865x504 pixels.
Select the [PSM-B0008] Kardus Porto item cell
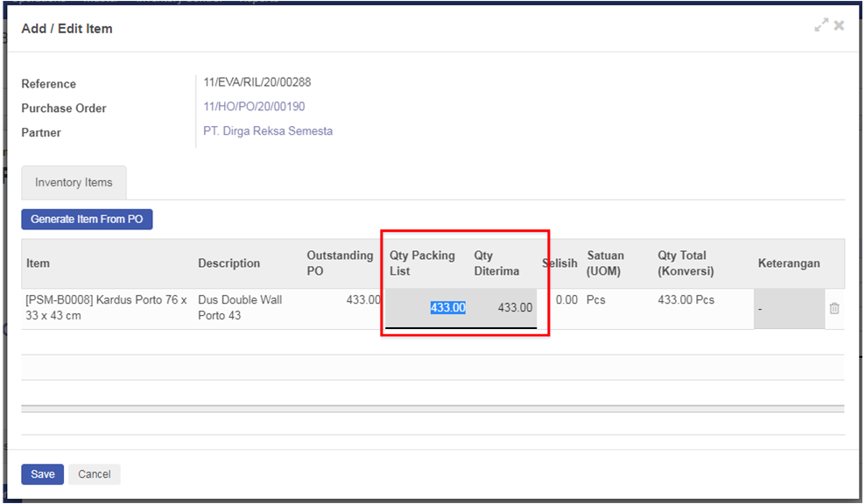106,307
